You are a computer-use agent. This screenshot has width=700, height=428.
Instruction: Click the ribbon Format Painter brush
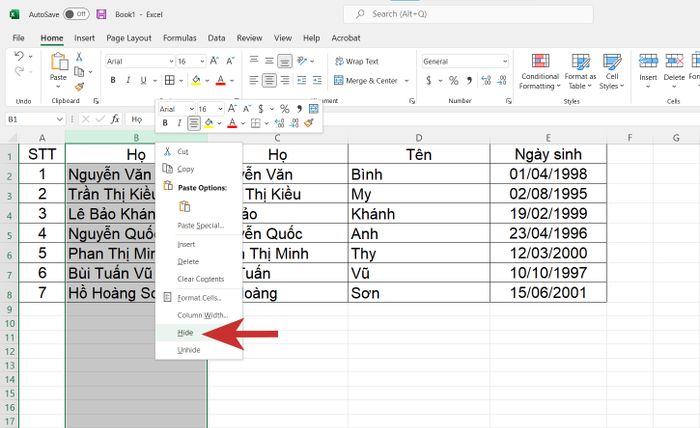tap(79, 86)
